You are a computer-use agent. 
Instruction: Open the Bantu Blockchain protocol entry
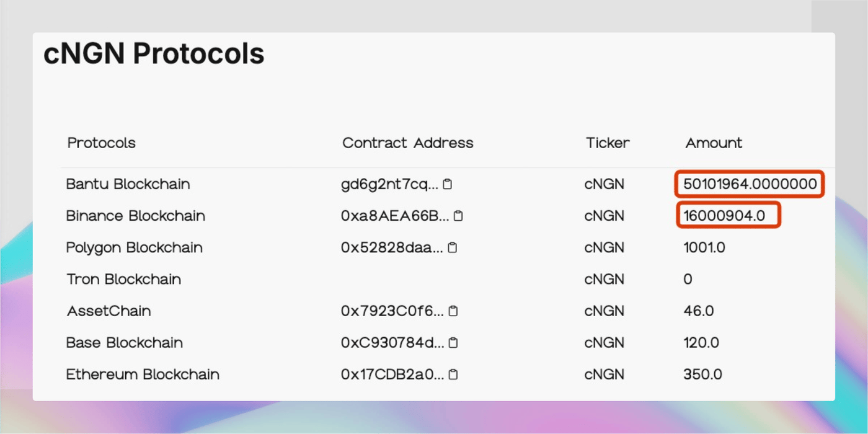(x=128, y=184)
